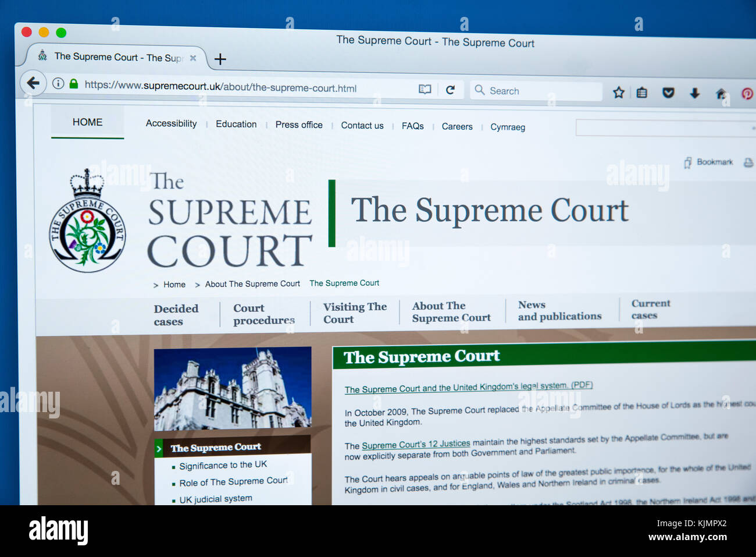The image size is (756, 557).
Task: Open UK judicial system sidebar link
Action: (x=216, y=499)
